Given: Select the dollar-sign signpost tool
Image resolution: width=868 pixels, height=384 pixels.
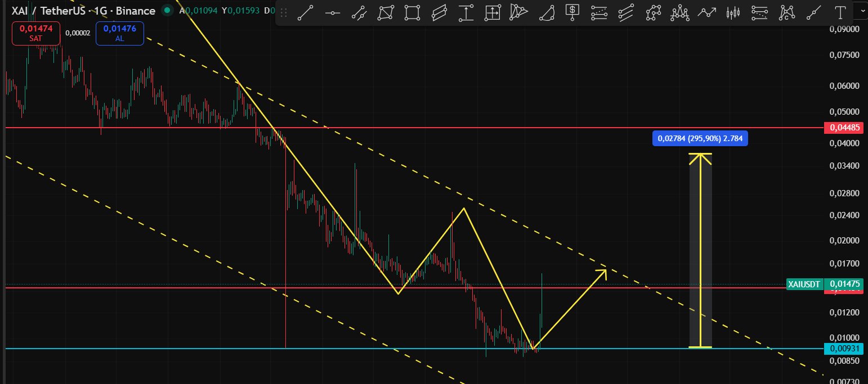Looking at the screenshot, I should [x=573, y=12].
